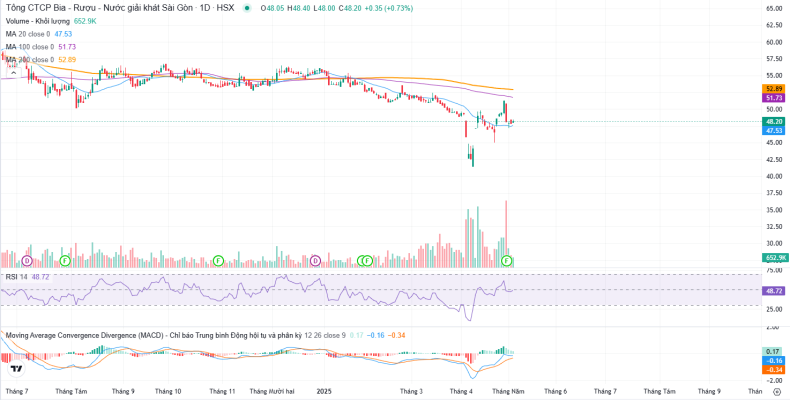Open chart settings gear at time axis end
790x400 pixels.
pos(776,391)
